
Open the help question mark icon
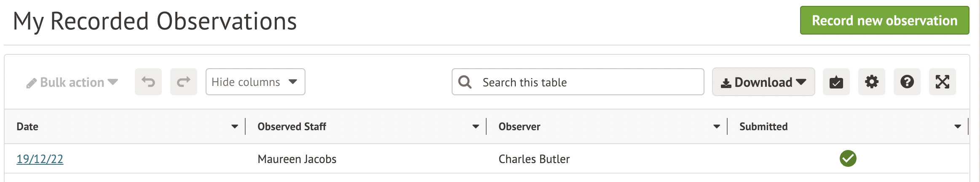click(x=907, y=82)
